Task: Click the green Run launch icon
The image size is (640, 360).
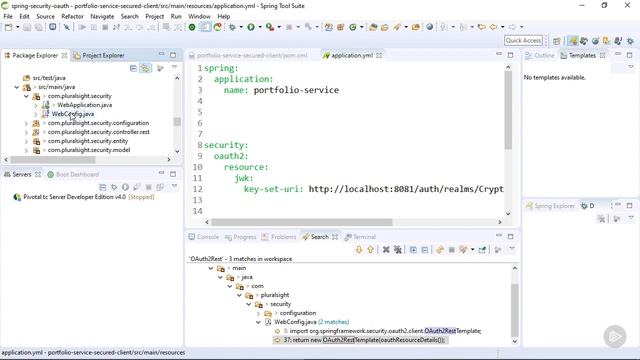Action: [251, 27]
